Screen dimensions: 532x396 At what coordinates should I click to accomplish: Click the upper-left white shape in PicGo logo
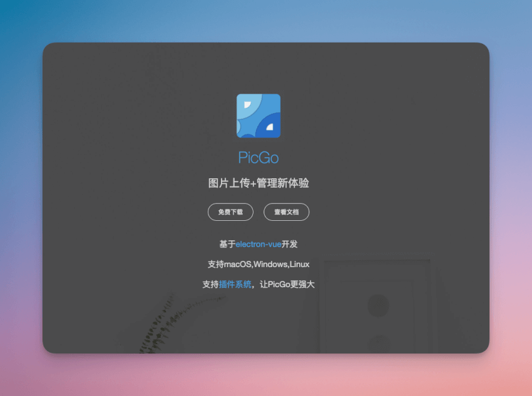(x=247, y=104)
